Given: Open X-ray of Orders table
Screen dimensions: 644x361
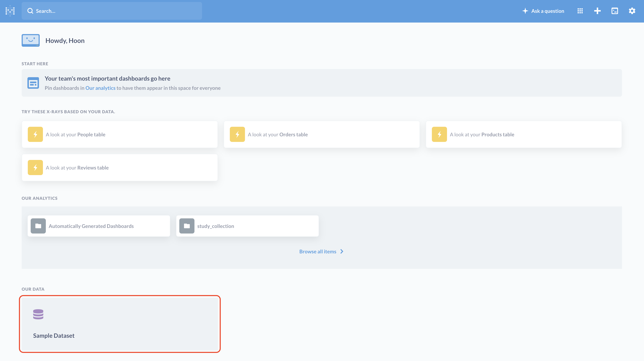Looking at the screenshot, I should 322,134.
